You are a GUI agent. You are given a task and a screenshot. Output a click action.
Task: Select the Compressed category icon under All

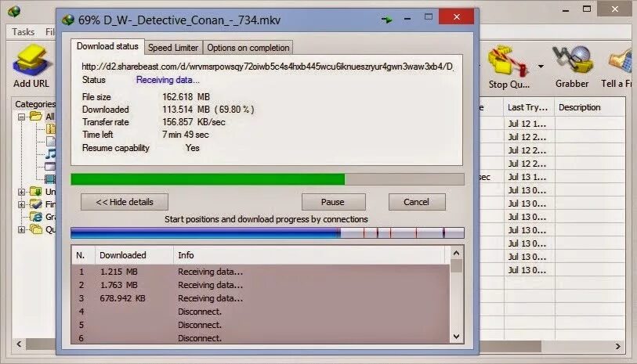coord(51,129)
